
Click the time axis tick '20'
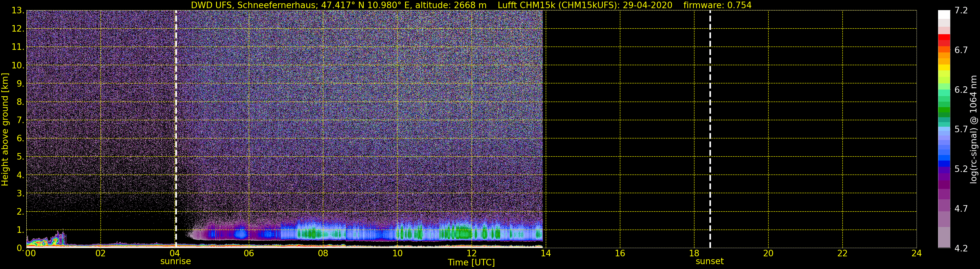click(768, 253)
